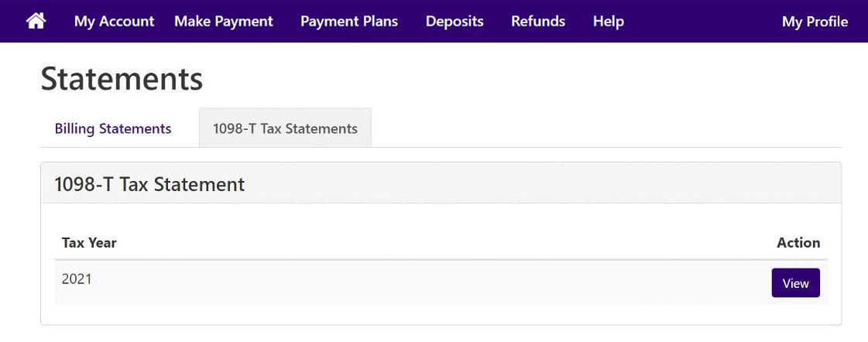Open My Profile in the navigation bar

(815, 21)
